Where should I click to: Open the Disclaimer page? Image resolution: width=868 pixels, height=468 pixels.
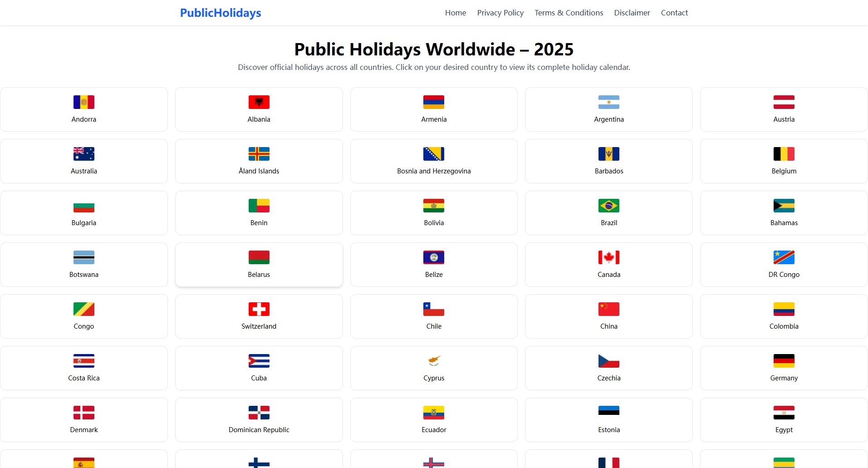(x=632, y=13)
